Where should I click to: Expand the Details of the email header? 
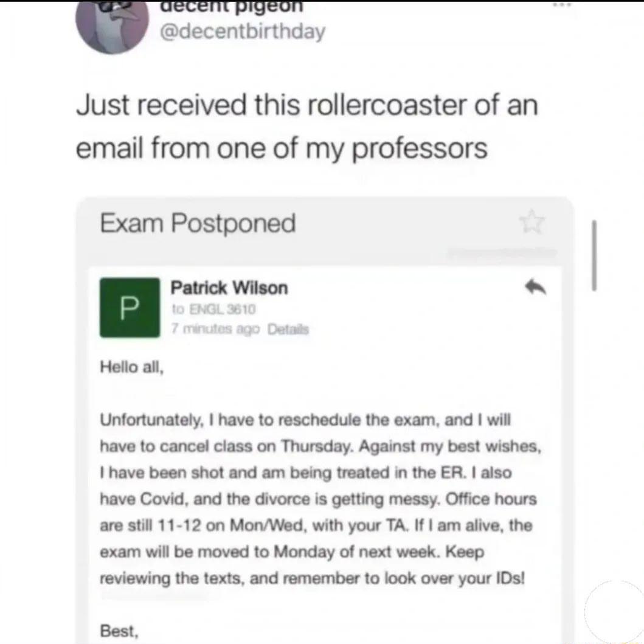pyautogui.click(x=288, y=329)
